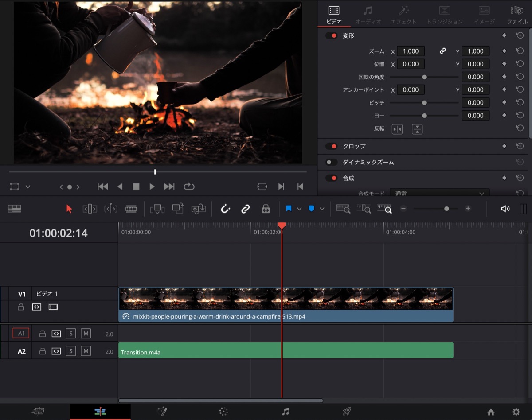
Task: Solo audio track A1
Action: 71,334
